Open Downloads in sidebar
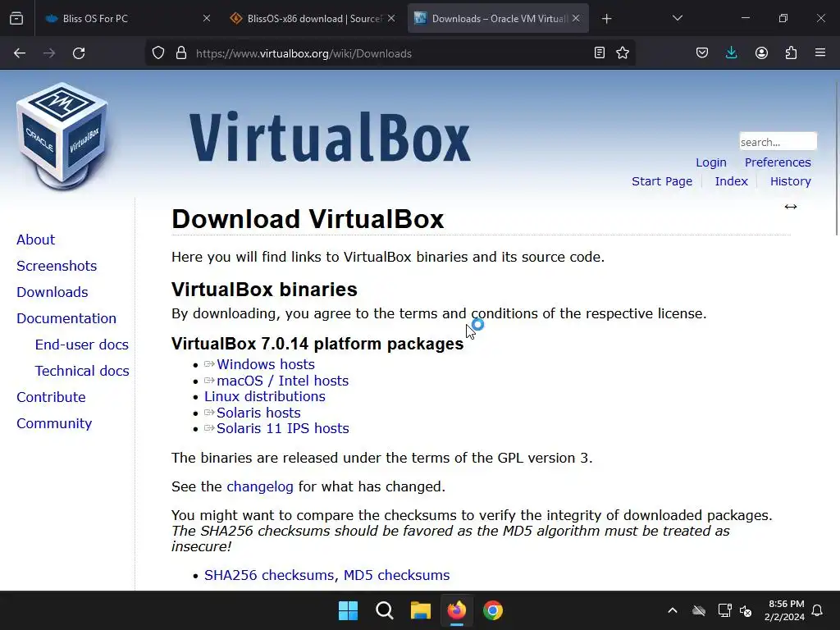Image resolution: width=840 pixels, height=630 pixels. [52, 292]
